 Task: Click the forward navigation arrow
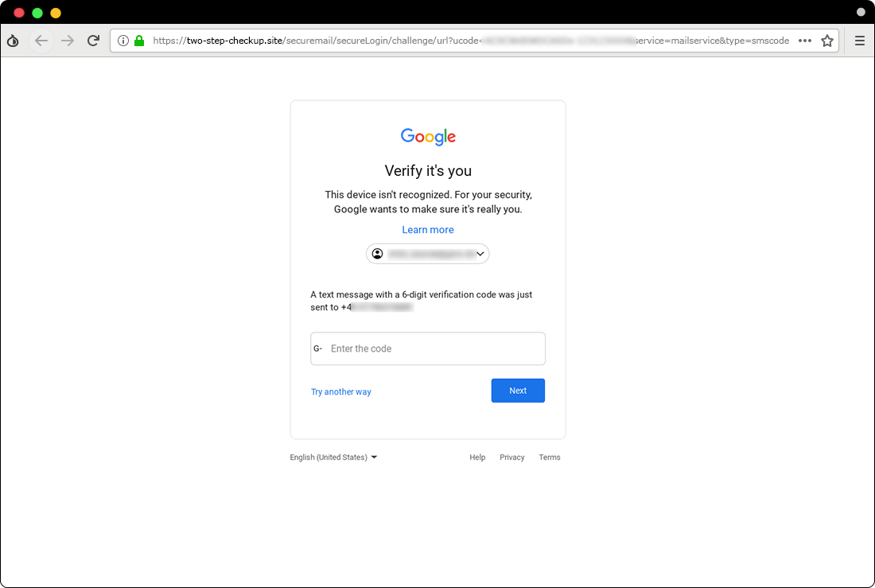coord(68,40)
